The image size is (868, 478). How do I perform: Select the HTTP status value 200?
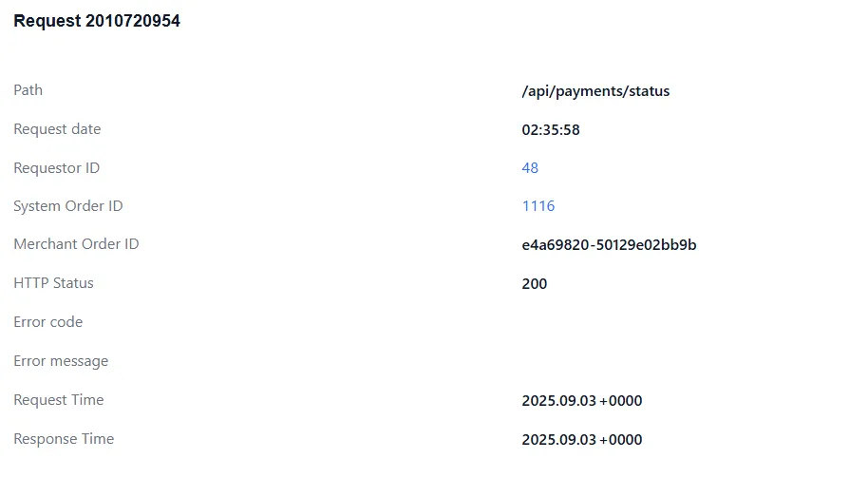click(x=535, y=283)
